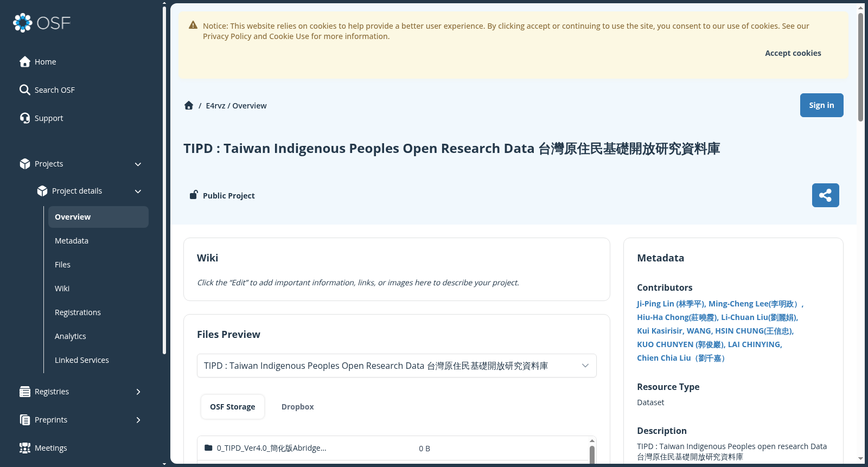
Task: Open Linked Services in sidebar
Action: [98, 360]
